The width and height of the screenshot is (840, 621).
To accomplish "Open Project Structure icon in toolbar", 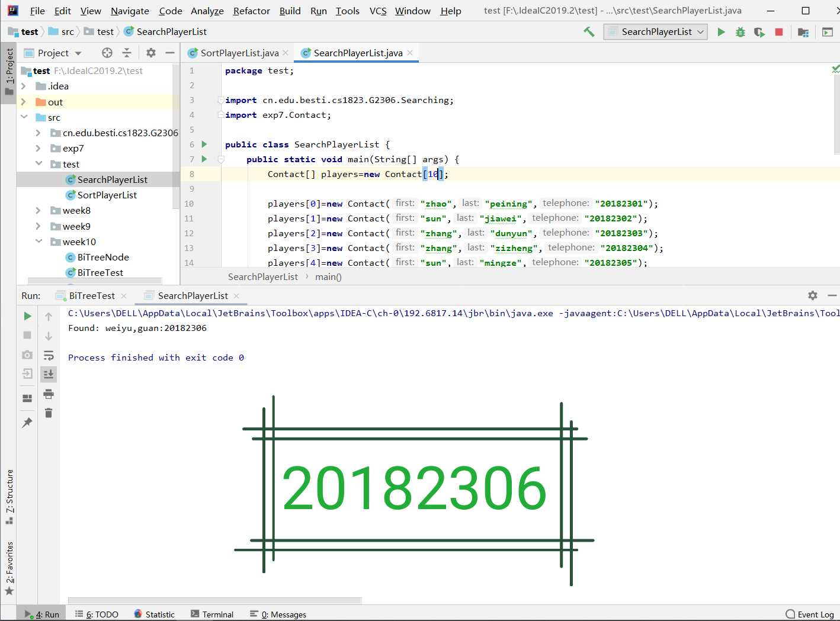I will 803,32.
